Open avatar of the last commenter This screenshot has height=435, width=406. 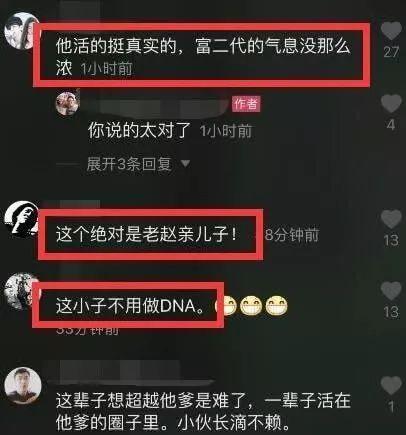click(23, 386)
